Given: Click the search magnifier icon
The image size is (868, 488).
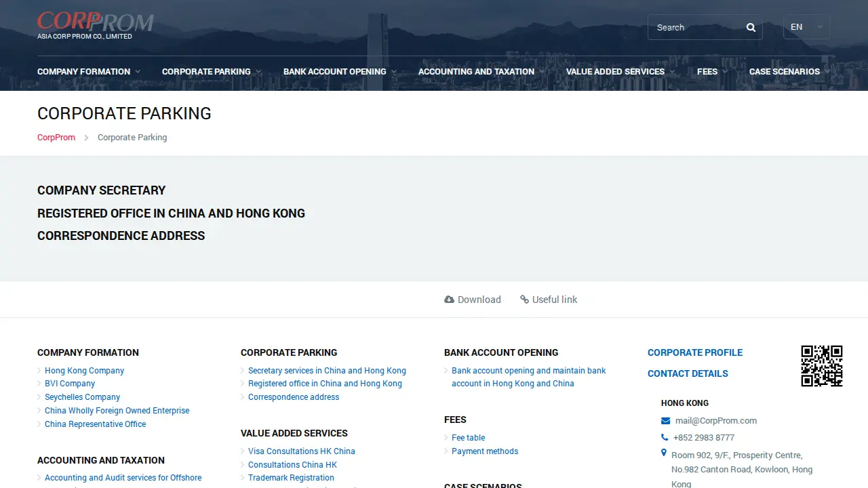Looking at the screenshot, I should tap(751, 28).
